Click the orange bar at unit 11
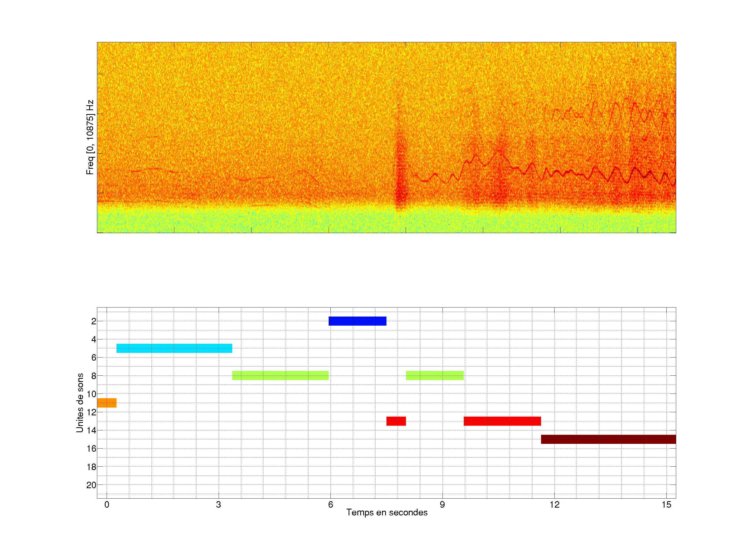 107,403
